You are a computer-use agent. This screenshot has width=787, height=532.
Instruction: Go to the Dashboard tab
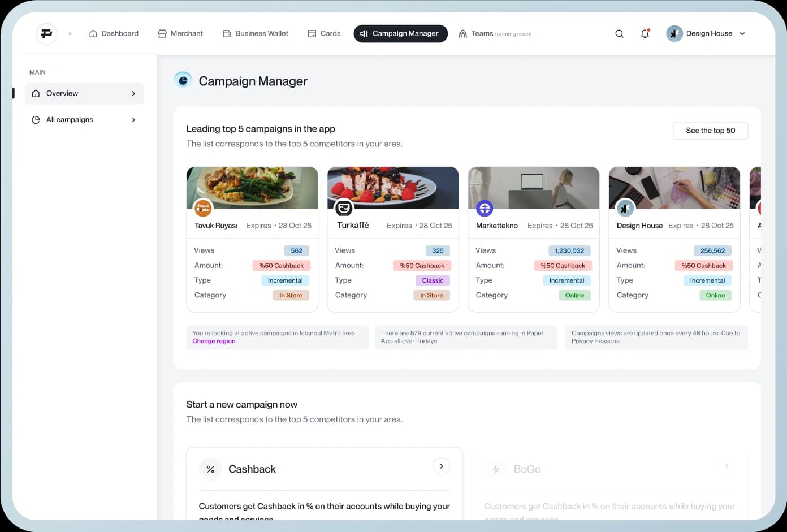point(114,34)
